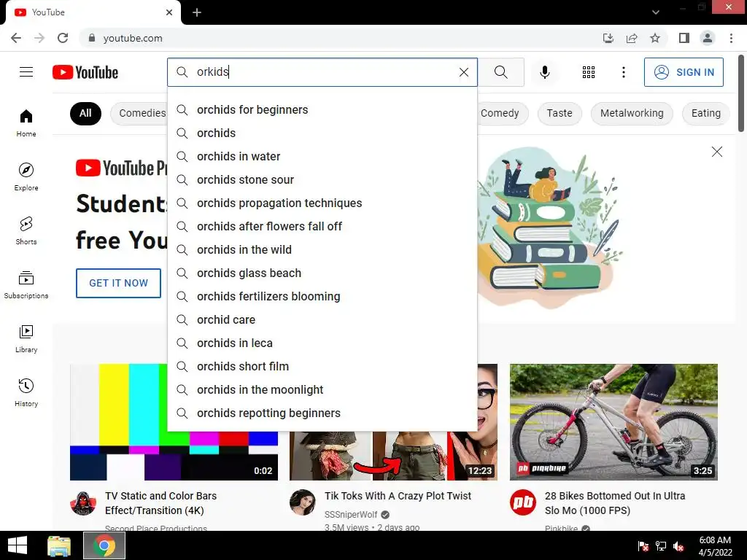Open the YouTube apps grid
The height and width of the screenshot is (560, 747).
(589, 72)
